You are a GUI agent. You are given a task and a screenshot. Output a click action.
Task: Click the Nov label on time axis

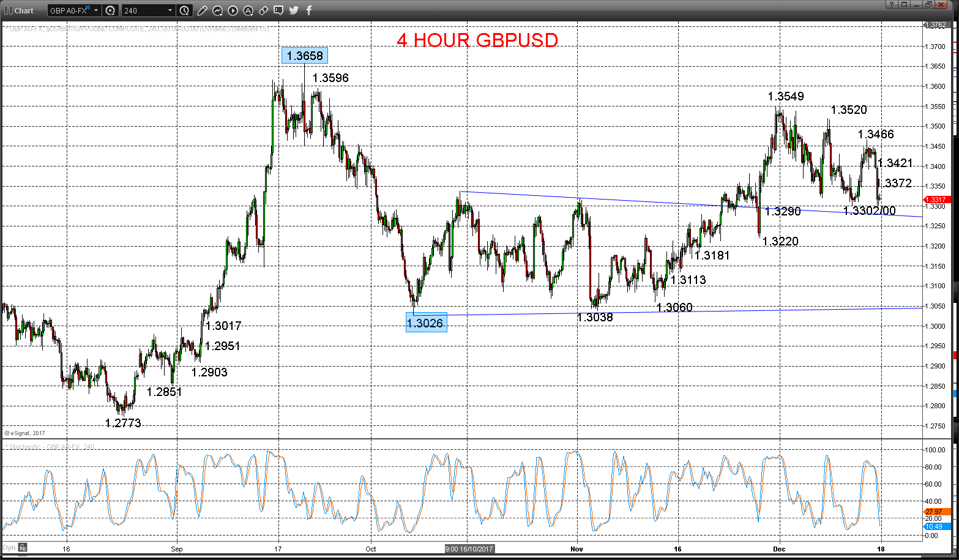pyautogui.click(x=577, y=549)
